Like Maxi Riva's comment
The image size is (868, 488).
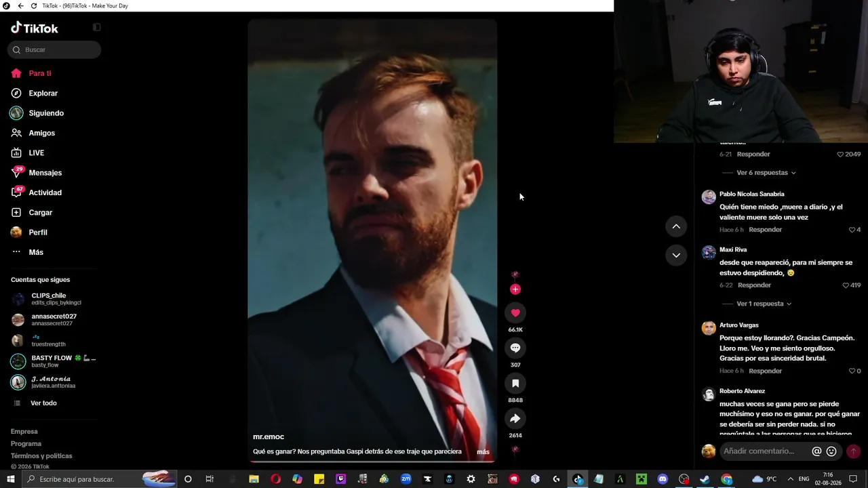click(846, 285)
